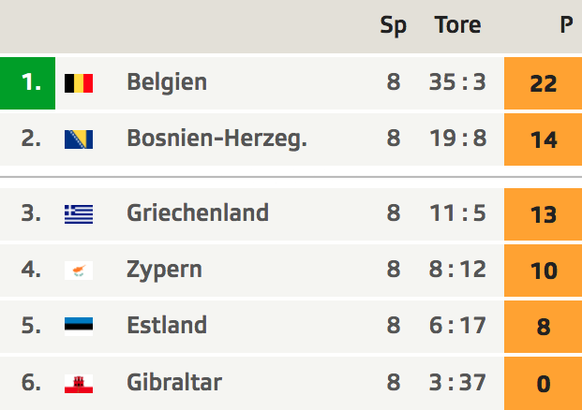Click the P points column header

point(566,25)
